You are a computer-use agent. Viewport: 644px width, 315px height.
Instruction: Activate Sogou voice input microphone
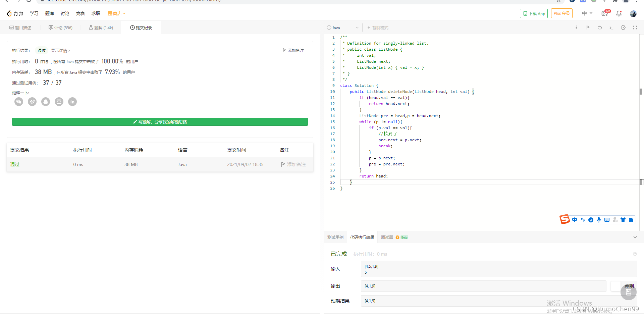coord(599,220)
